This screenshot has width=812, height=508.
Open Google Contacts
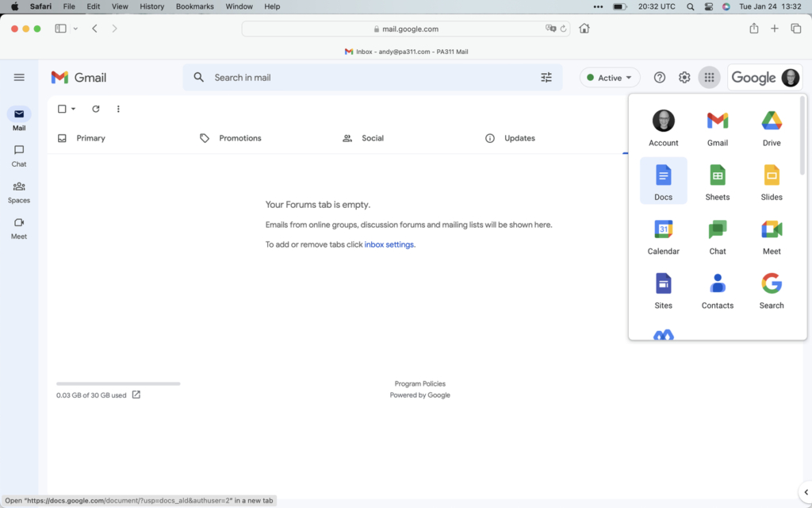[x=717, y=290]
